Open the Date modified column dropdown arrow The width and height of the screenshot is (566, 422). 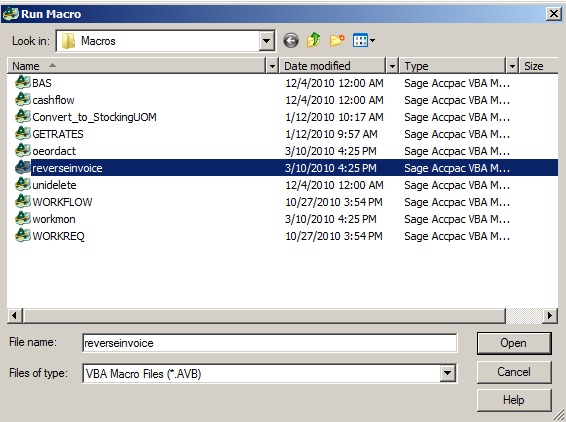pyautogui.click(x=392, y=66)
